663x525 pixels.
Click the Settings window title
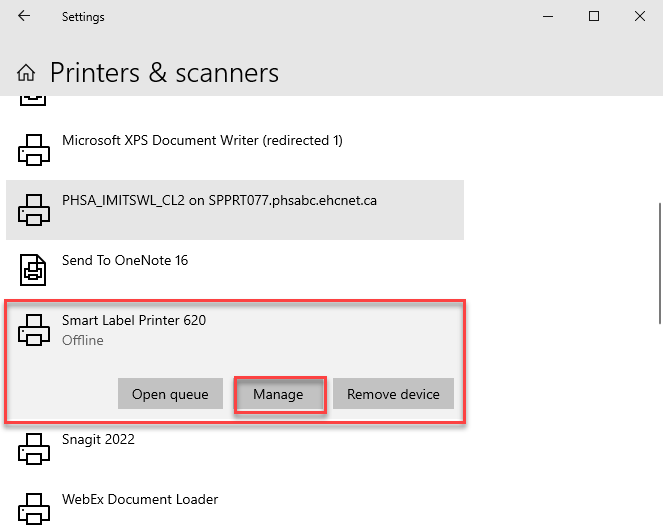click(x=83, y=17)
